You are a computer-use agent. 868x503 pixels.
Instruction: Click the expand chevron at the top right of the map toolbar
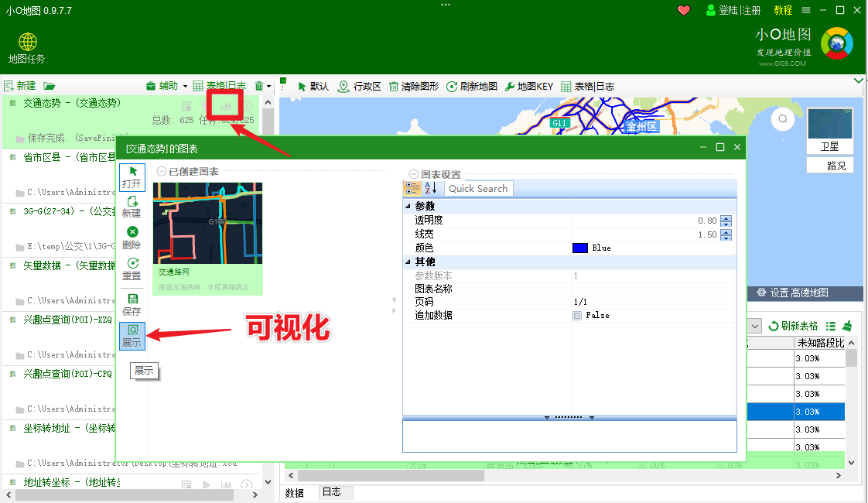pos(858,81)
